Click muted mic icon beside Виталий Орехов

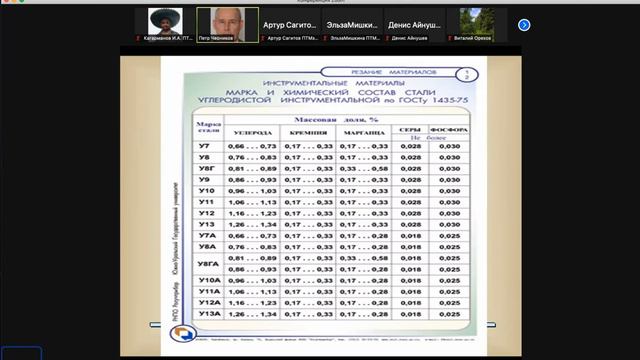(x=449, y=38)
